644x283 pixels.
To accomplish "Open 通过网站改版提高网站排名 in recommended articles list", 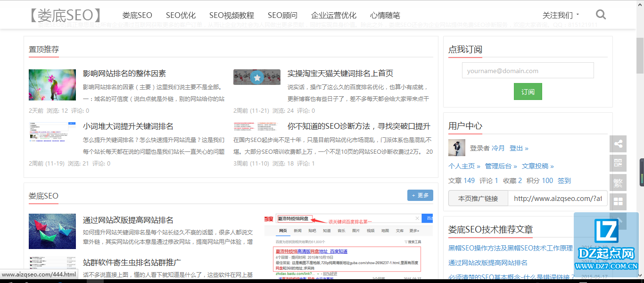I will (x=488, y=263).
